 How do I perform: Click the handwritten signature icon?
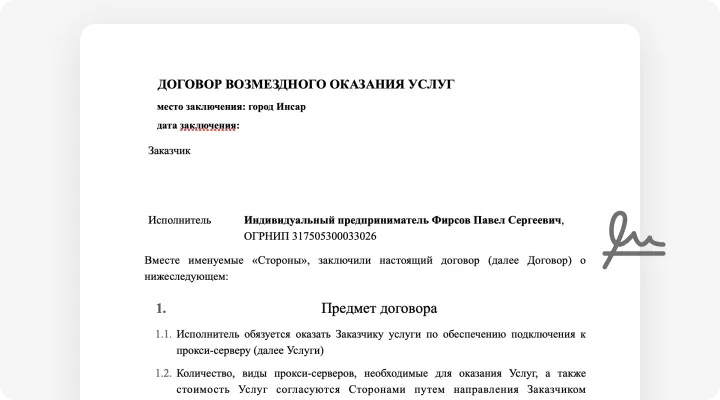click(x=633, y=240)
